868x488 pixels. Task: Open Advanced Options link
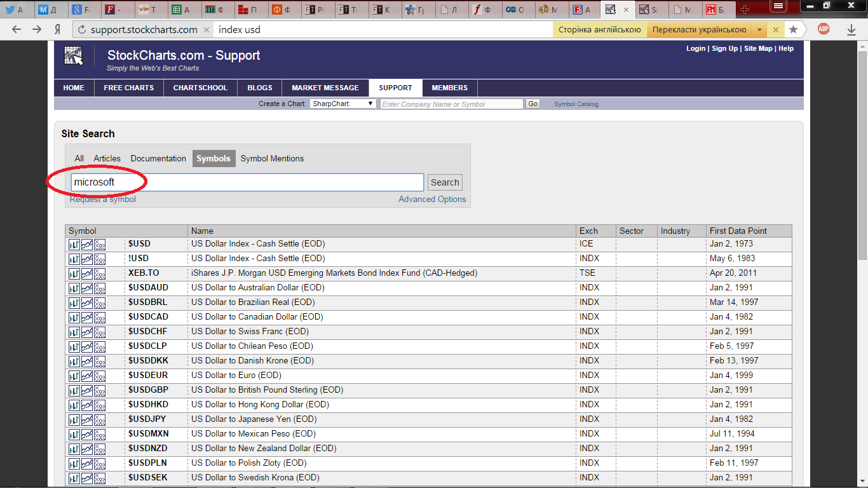(432, 199)
